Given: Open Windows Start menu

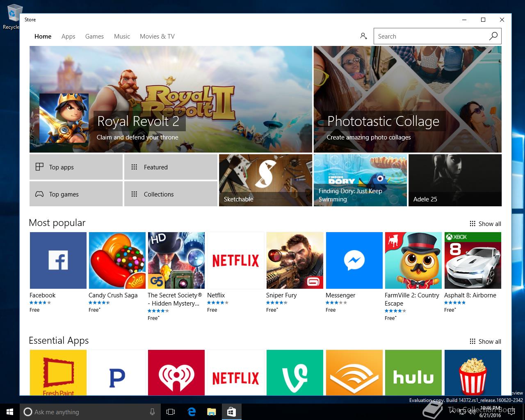Looking at the screenshot, I should (10, 412).
